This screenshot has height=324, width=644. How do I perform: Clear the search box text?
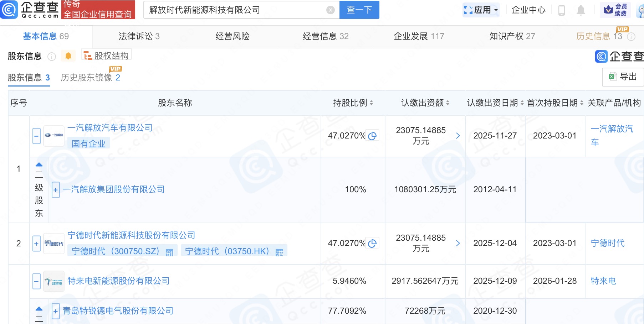click(331, 10)
